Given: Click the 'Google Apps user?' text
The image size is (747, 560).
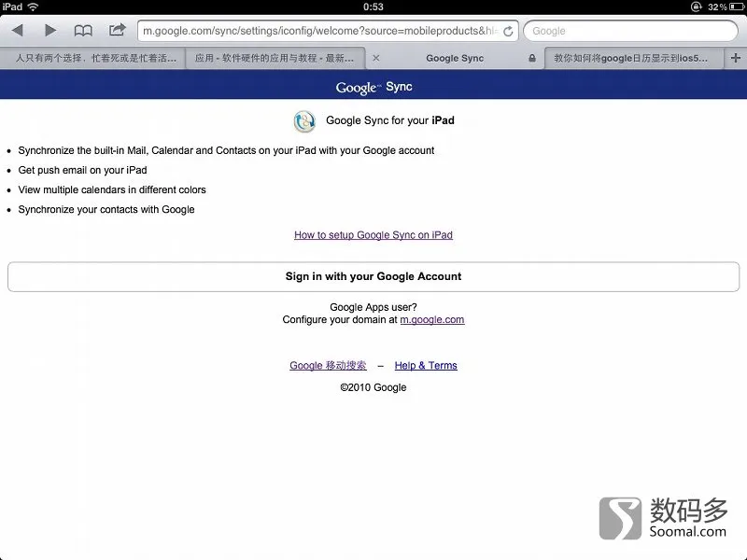Looking at the screenshot, I should point(373,307).
